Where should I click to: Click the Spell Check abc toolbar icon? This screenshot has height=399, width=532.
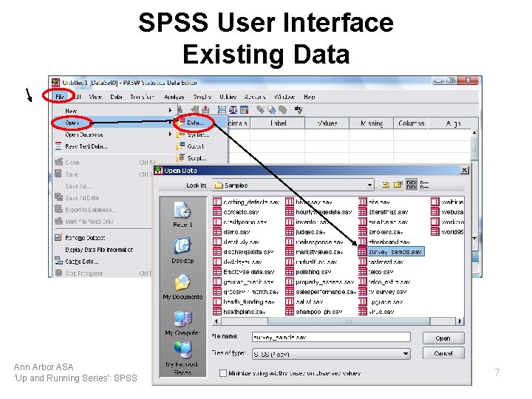coord(299,109)
